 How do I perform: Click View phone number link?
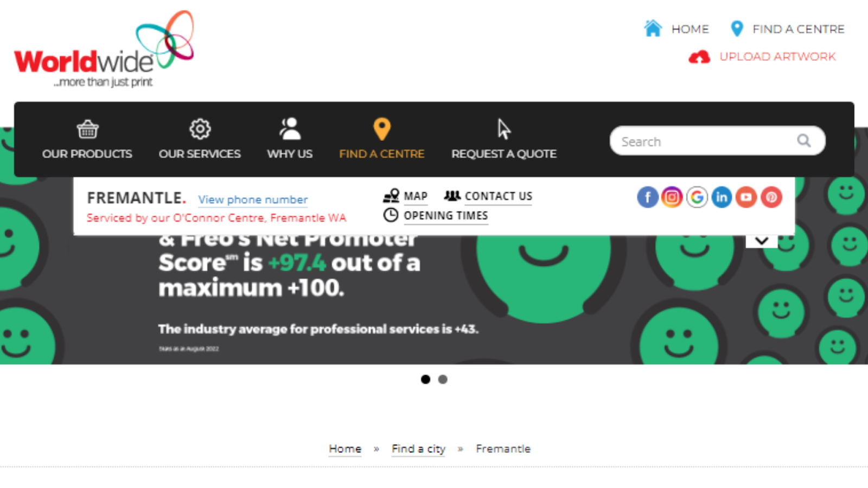coord(253,200)
